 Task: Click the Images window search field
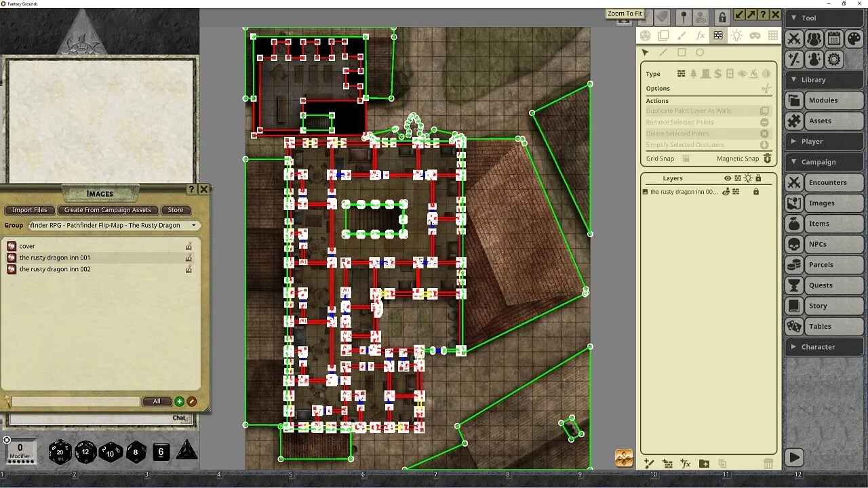[x=76, y=401]
